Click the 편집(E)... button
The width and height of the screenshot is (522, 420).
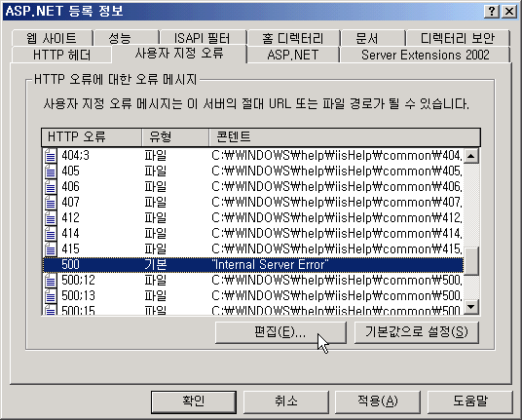[280, 332]
